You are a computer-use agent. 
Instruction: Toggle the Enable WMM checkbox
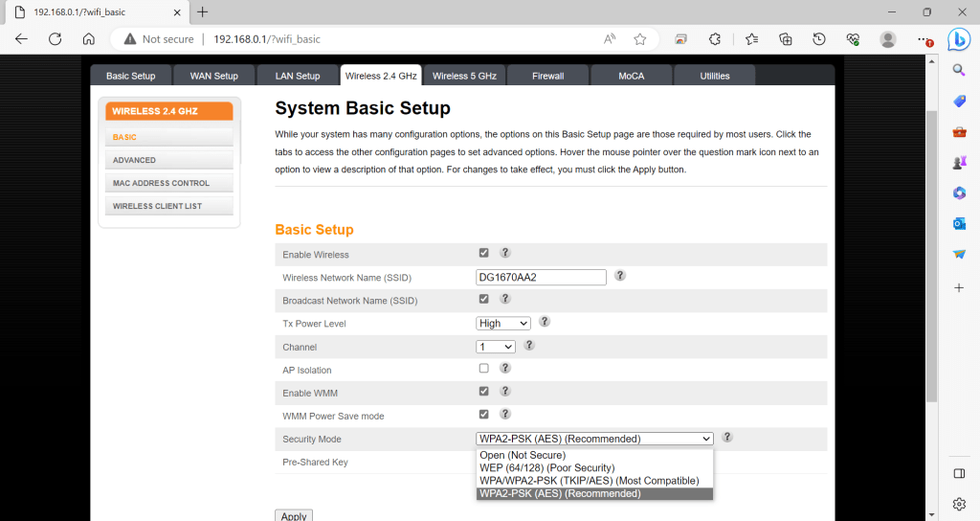(483, 392)
